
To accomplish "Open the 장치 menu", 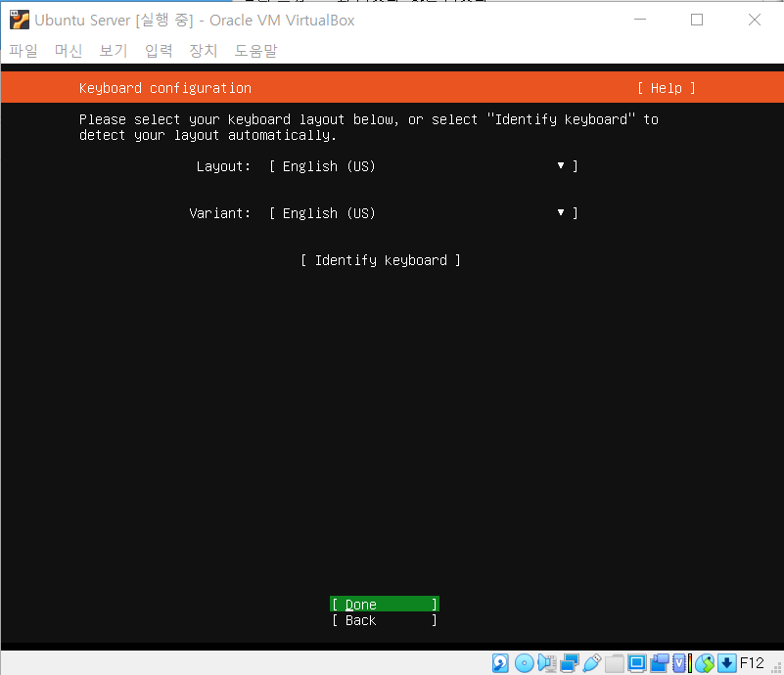I will click(x=204, y=51).
